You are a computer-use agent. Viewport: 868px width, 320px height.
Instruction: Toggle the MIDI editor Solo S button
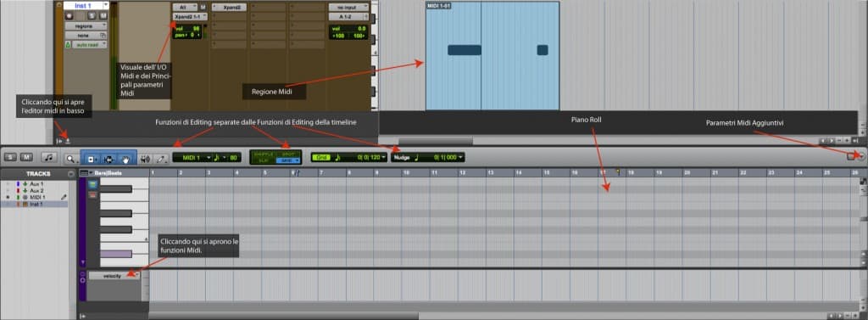(10, 158)
